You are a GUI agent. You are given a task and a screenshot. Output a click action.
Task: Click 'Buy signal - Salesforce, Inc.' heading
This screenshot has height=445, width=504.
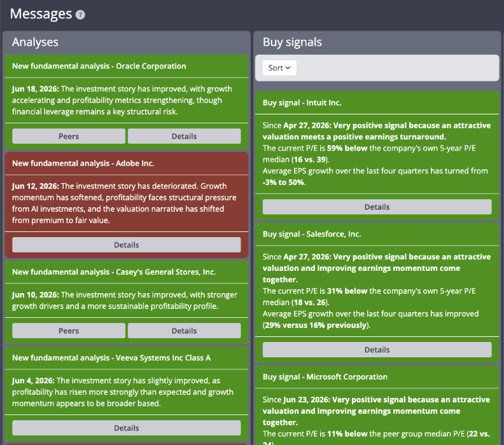tap(312, 234)
